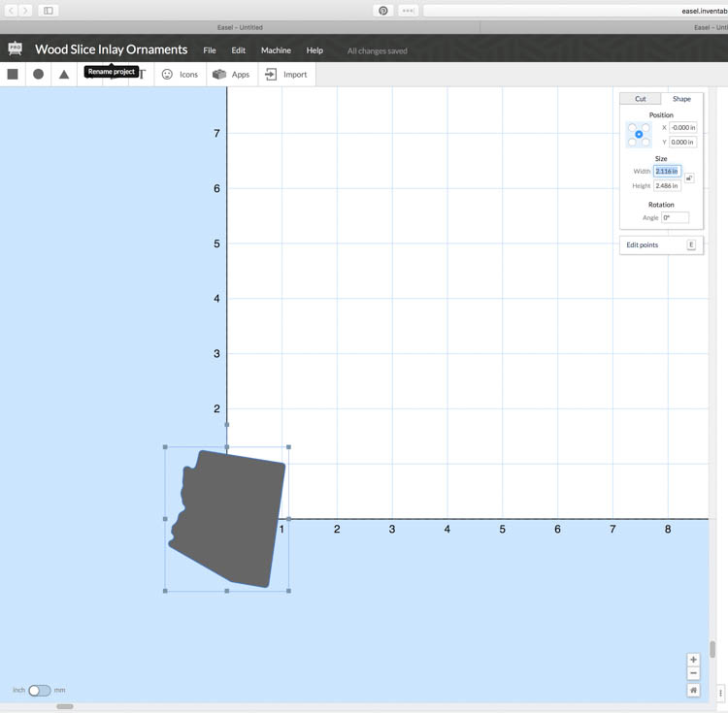Switch to the Cut tab
This screenshot has width=728, height=713.
(641, 99)
